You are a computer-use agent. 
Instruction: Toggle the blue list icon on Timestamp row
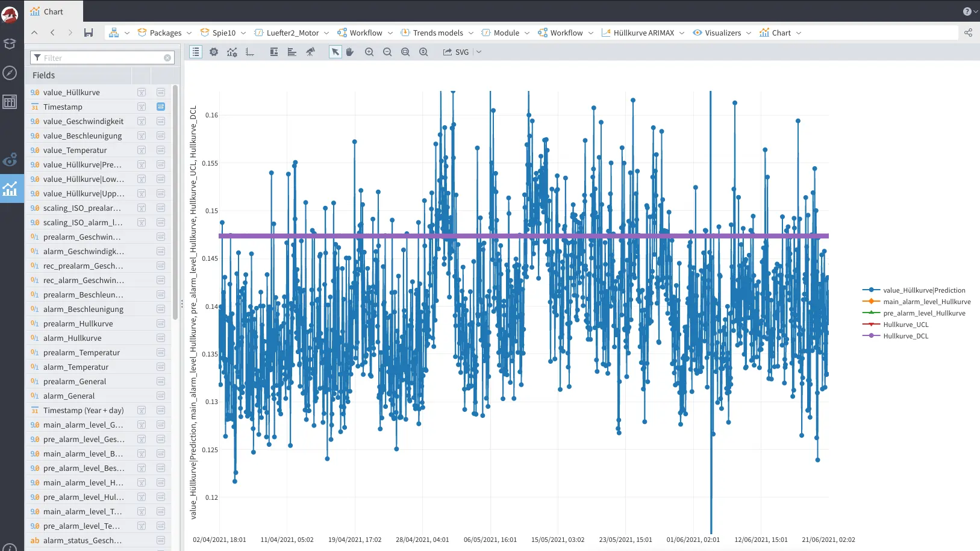pyautogui.click(x=161, y=107)
